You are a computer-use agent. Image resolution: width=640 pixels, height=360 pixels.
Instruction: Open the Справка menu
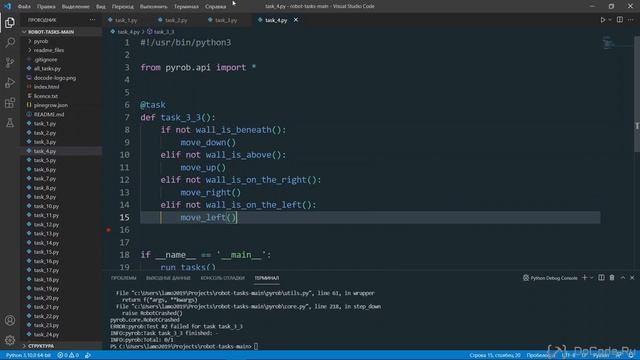click(x=216, y=7)
